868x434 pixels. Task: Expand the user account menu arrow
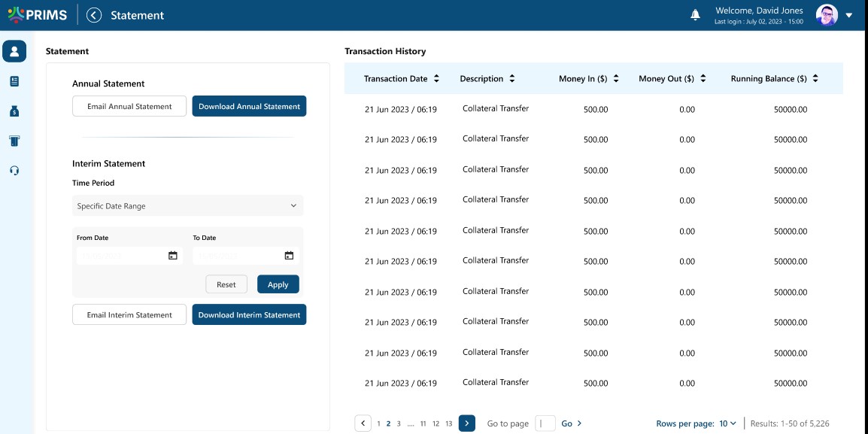tap(850, 15)
